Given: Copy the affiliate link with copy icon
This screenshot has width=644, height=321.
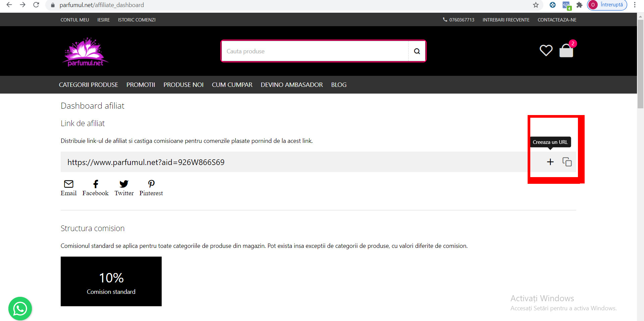Looking at the screenshot, I should coord(567,162).
